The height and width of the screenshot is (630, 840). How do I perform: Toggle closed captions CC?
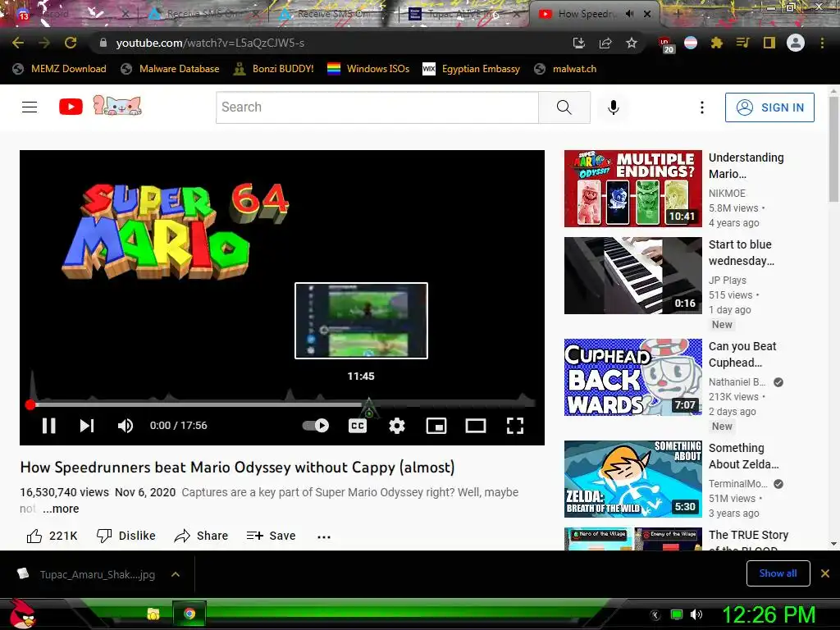point(358,426)
